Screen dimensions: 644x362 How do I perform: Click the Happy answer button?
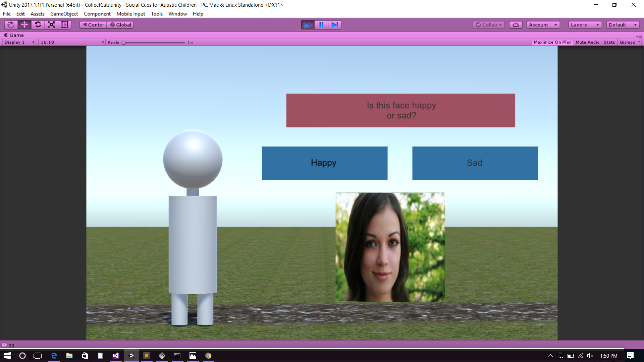324,163
